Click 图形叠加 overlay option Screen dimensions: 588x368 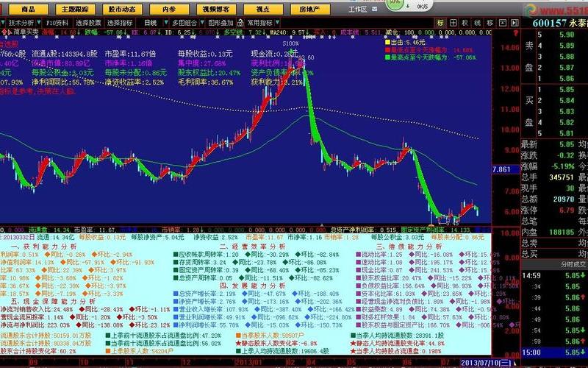220,23
